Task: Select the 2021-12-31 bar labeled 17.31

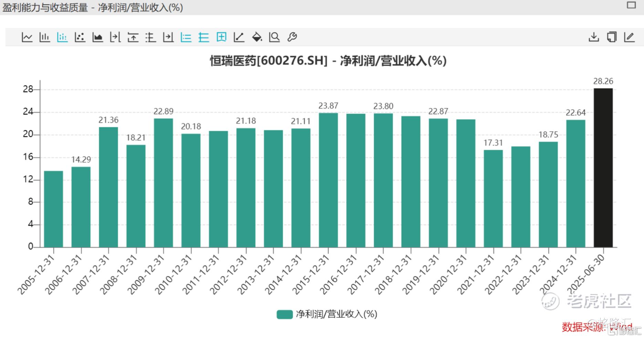Action: [x=493, y=199]
